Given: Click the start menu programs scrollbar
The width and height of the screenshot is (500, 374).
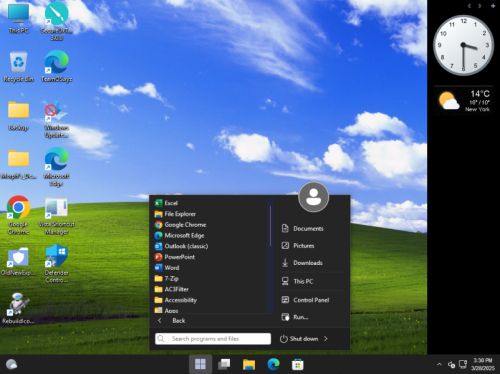Looking at the screenshot, I should [270, 226].
